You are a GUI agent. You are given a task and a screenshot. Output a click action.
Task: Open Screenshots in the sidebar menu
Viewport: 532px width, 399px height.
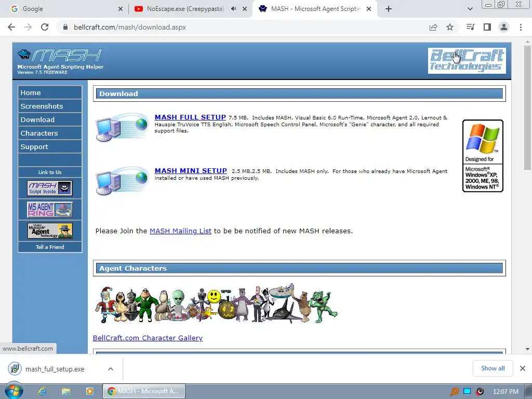pyautogui.click(x=50, y=106)
